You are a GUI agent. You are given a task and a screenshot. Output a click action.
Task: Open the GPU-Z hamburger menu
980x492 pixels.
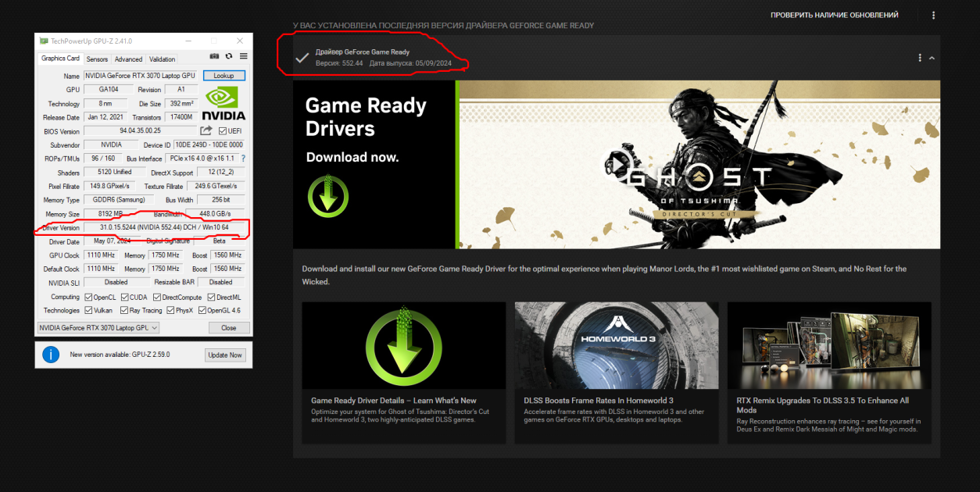coord(244,56)
